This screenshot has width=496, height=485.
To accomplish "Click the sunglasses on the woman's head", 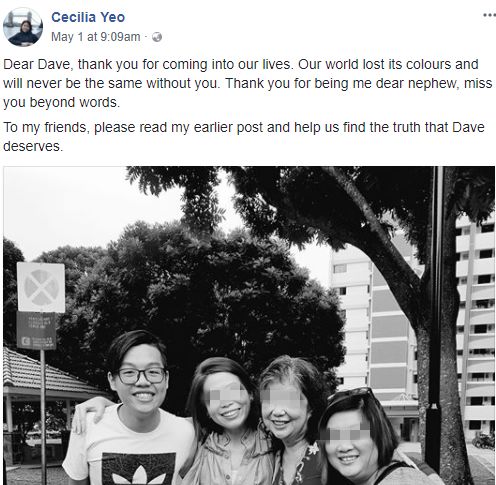I will (350, 394).
